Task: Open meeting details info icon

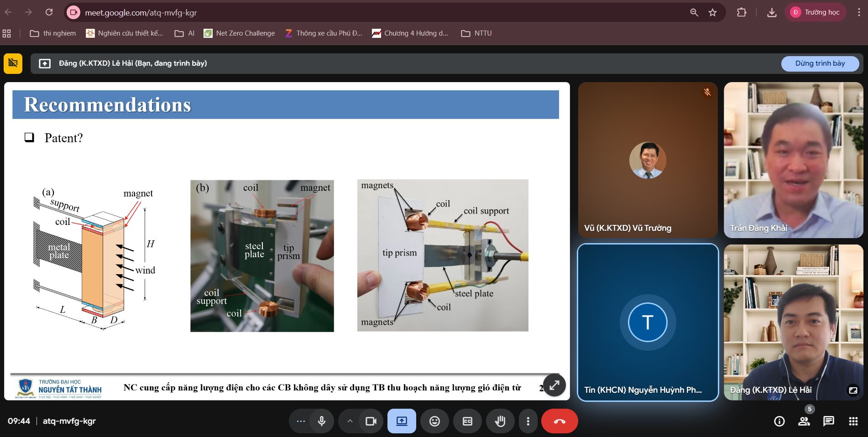Action: 779,421
